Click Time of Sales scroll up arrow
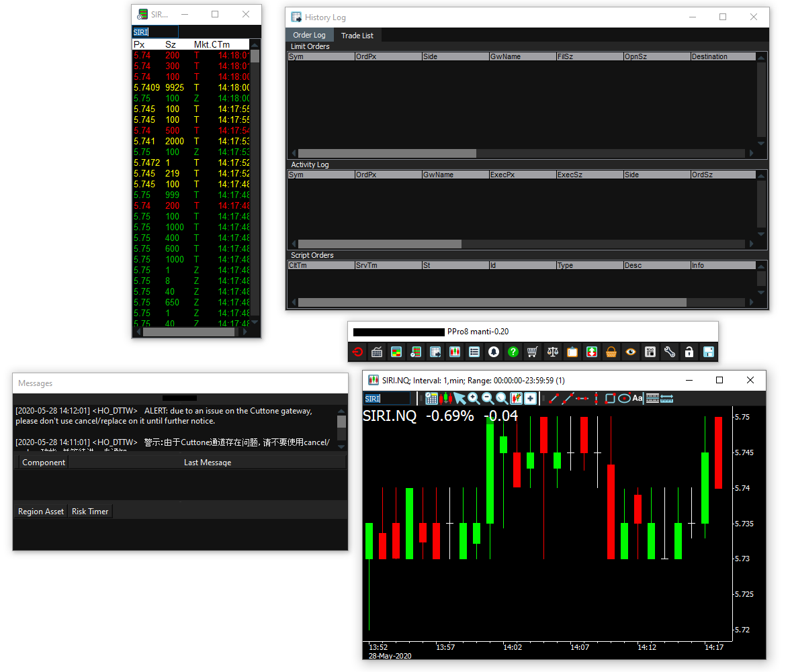Screen dimensions: 790x672 tap(255, 45)
